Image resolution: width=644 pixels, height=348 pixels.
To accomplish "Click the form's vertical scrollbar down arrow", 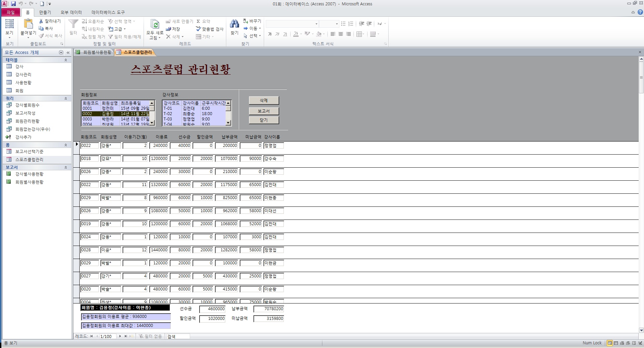I will [641, 330].
